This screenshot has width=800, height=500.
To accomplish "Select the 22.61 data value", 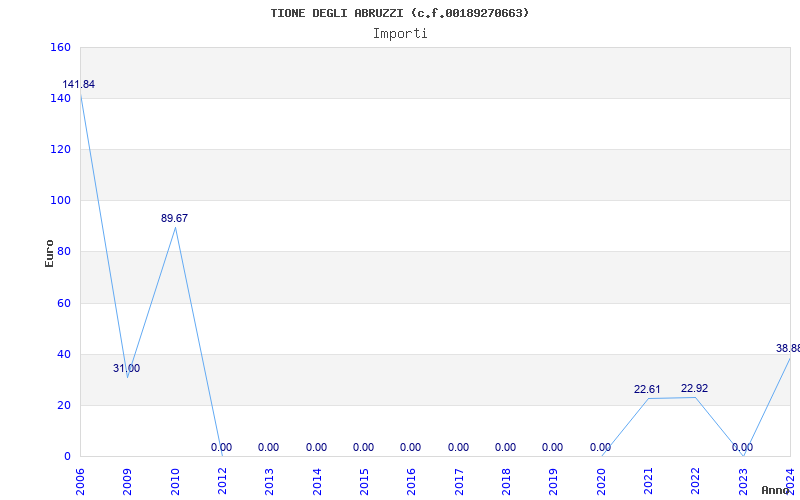I will click(x=647, y=390).
